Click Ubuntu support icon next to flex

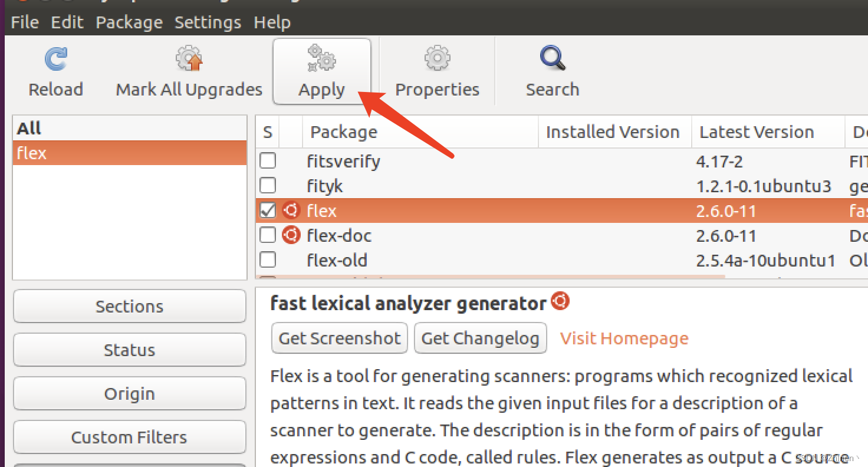[x=291, y=210]
